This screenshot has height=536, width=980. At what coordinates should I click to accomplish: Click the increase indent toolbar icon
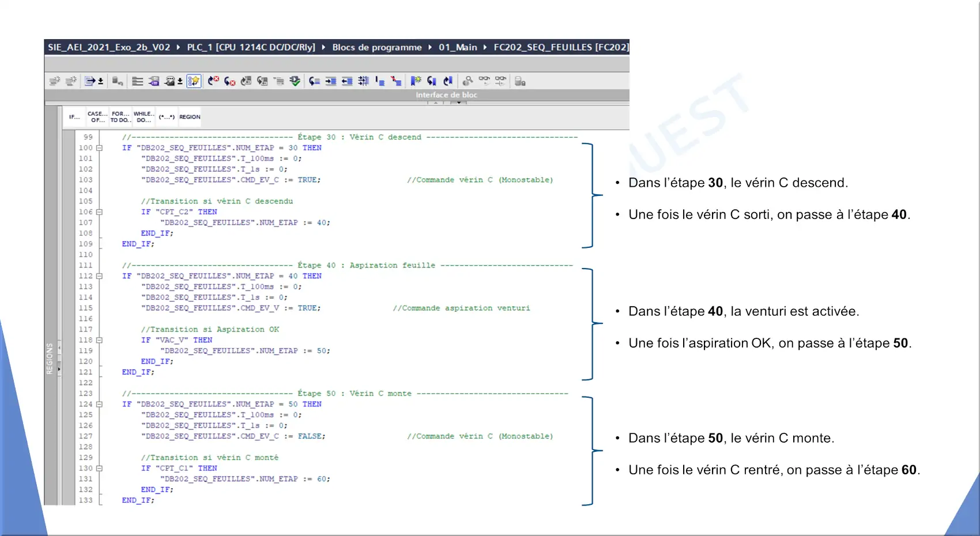pos(330,81)
